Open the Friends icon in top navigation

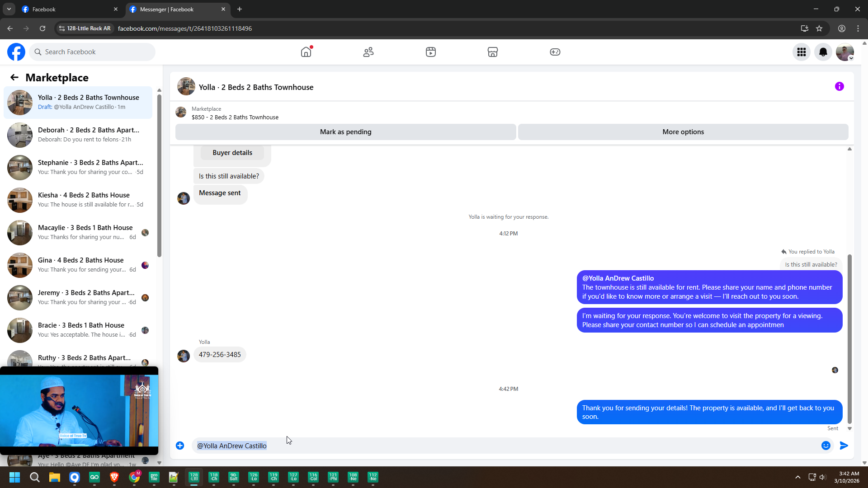tap(368, 52)
